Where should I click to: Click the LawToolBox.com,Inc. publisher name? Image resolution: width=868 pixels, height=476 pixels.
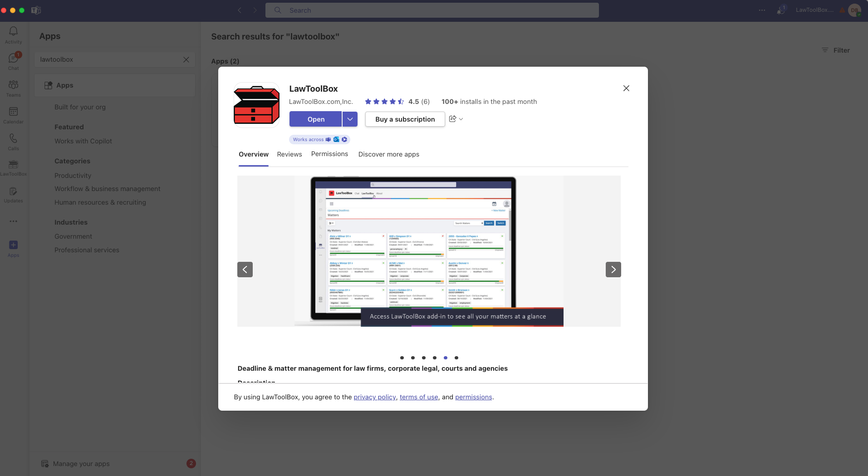point(321,102)
